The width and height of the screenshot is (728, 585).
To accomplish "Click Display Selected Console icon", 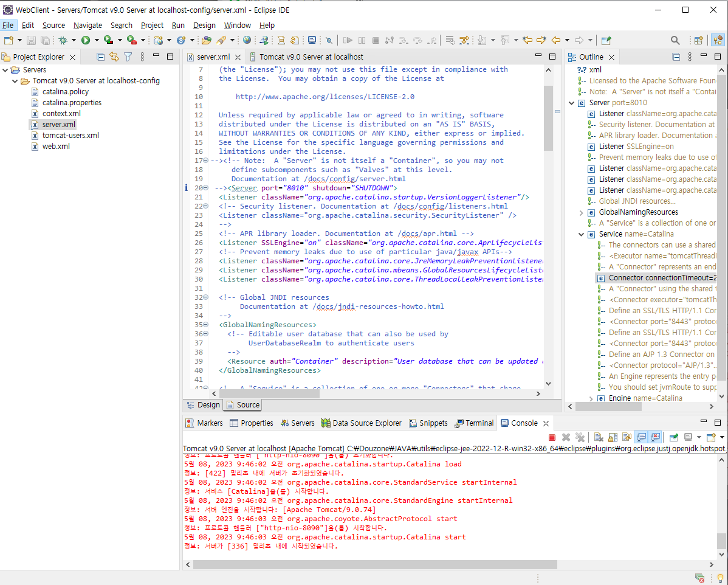I will pyautogui.click(x=688, y=437).
